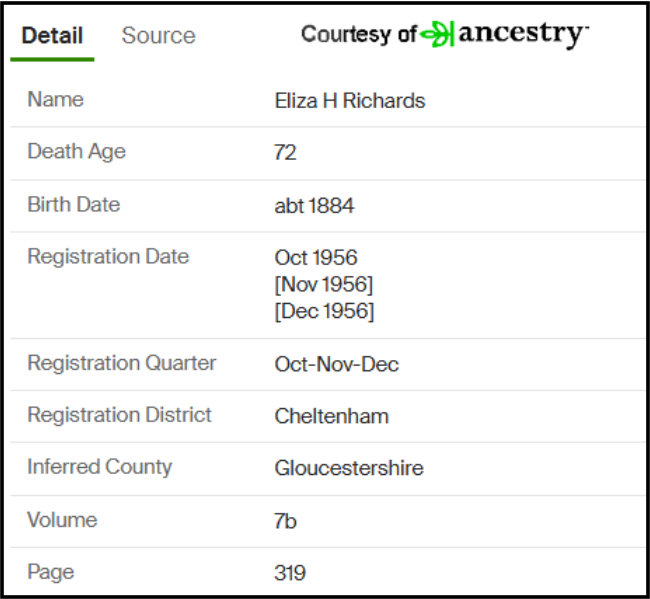Click the Name field label
The image size is (650, 599).
[x=56, y=99]
